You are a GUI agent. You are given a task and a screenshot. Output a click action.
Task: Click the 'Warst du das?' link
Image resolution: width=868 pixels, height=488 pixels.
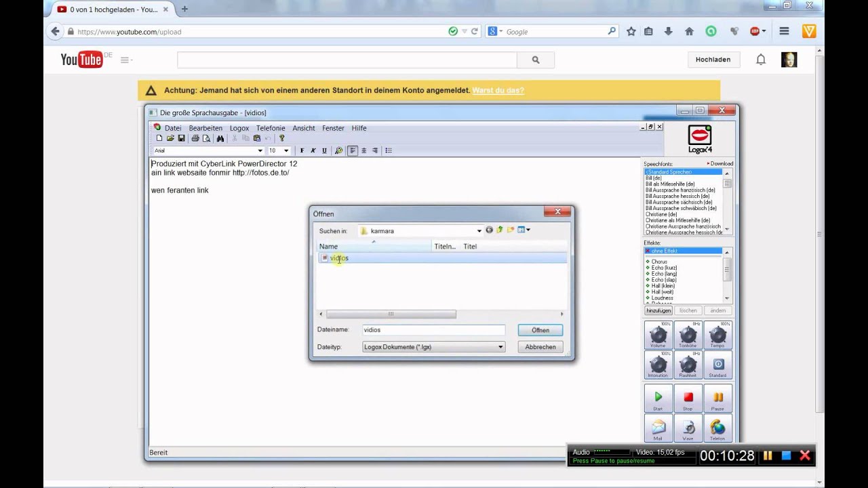[498, 90]
